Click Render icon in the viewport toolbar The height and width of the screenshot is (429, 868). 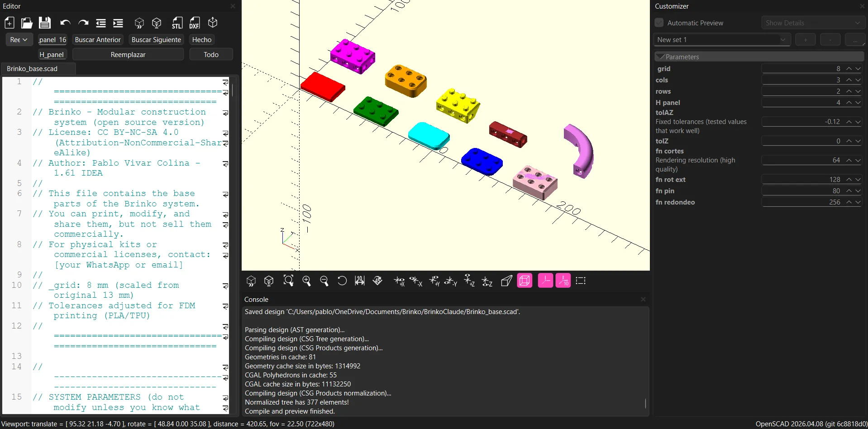pos(269,281)
